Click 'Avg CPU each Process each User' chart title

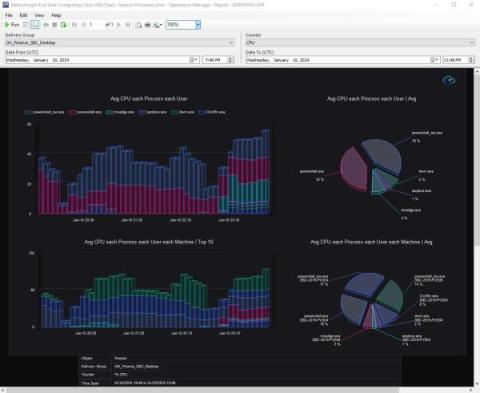pyautogui.click(x=149, y=99)
